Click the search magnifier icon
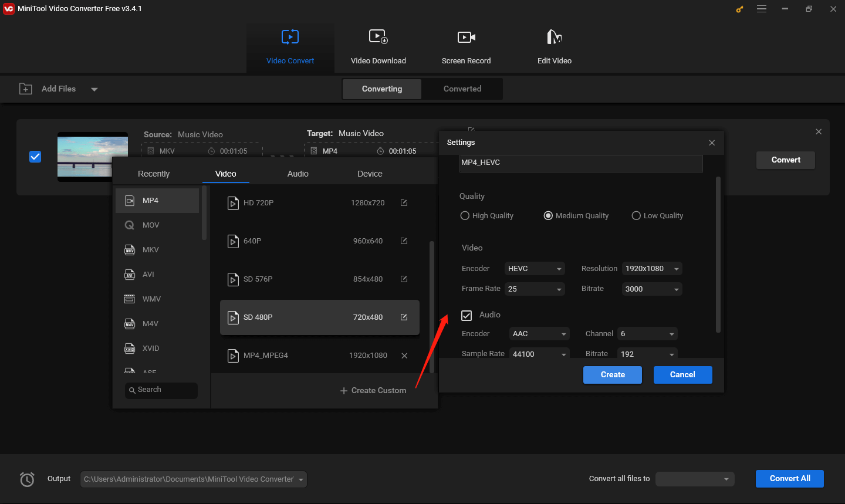The image size is (845, 504). [132, 390]
